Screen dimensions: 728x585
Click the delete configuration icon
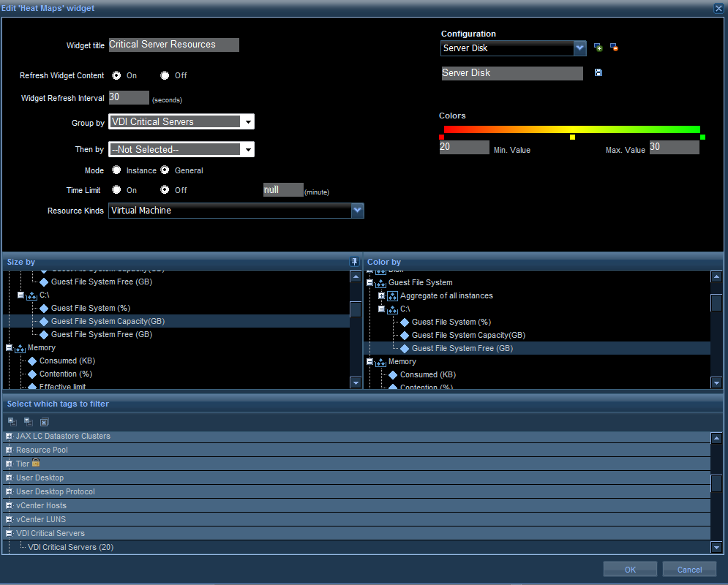[x=614, y=48]
